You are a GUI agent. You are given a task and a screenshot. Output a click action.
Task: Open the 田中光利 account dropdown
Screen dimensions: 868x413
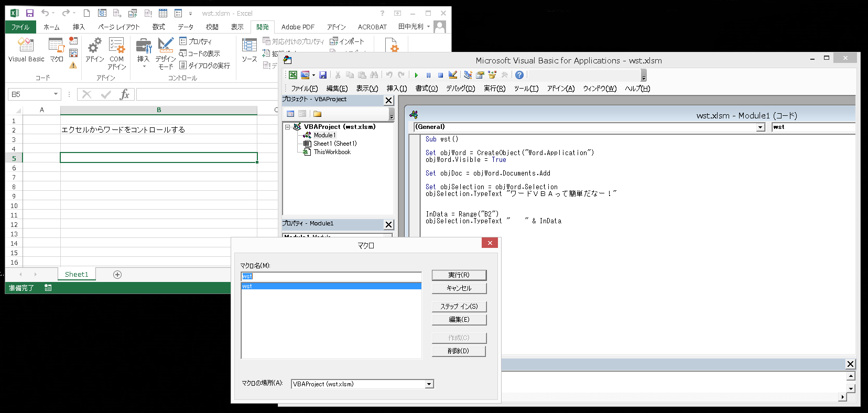coord(414,26)
